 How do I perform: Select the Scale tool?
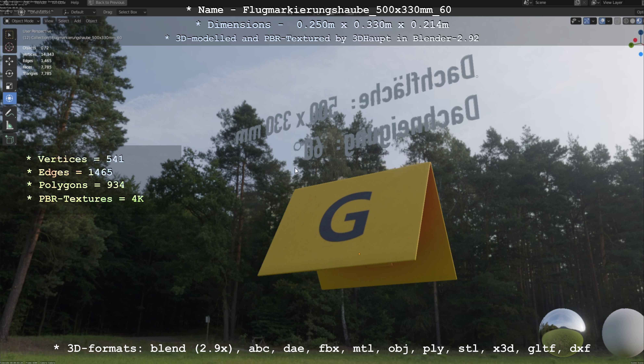tap(9, 86)
